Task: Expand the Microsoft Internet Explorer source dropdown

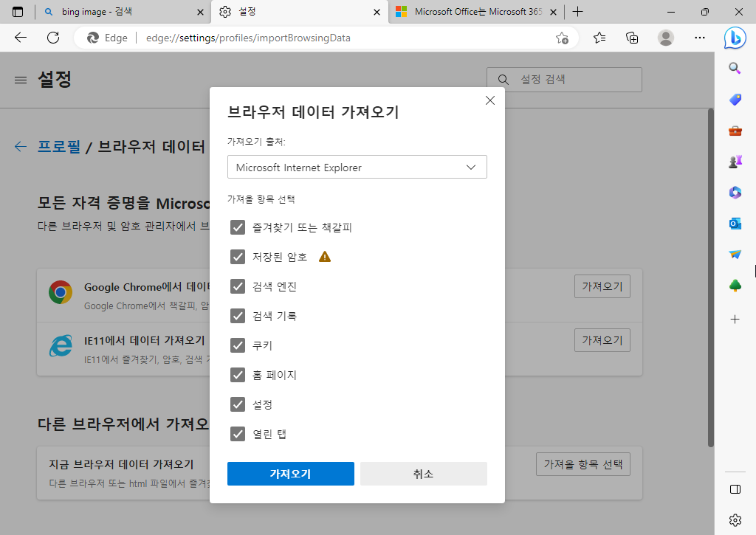Action: click(x=357, y=167)
